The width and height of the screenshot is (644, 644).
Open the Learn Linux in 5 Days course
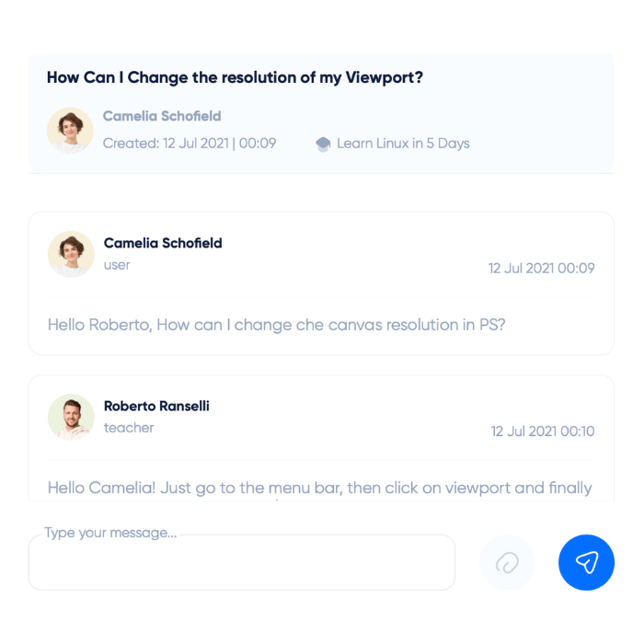point(403,144)
